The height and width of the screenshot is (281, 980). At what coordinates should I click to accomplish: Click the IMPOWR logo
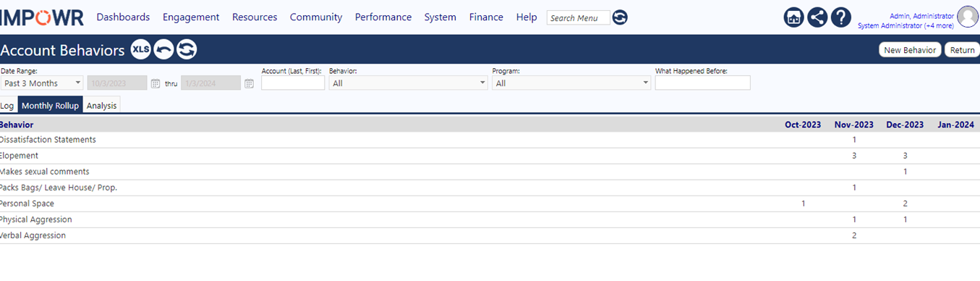point(42,17)
